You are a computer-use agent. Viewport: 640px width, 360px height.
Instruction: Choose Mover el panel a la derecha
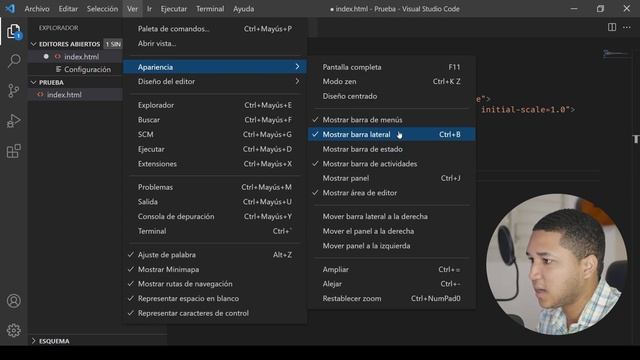391,231
